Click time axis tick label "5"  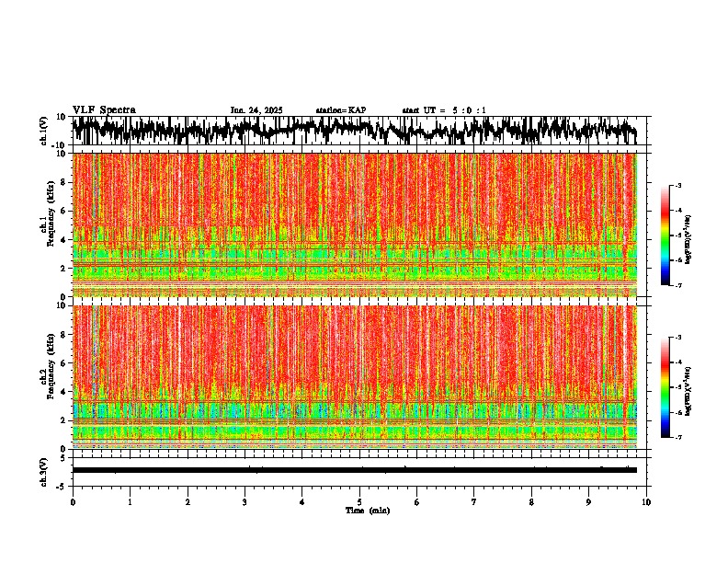pyautogui.click(x=359, y=502)
